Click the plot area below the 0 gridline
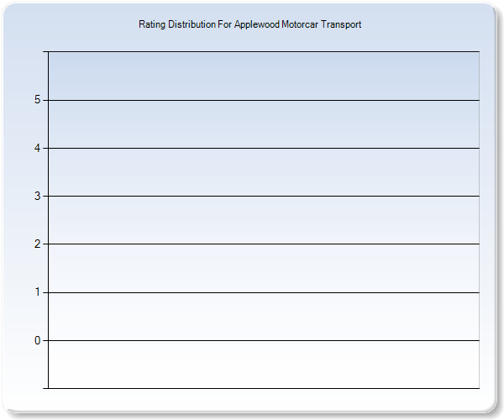 264,365
